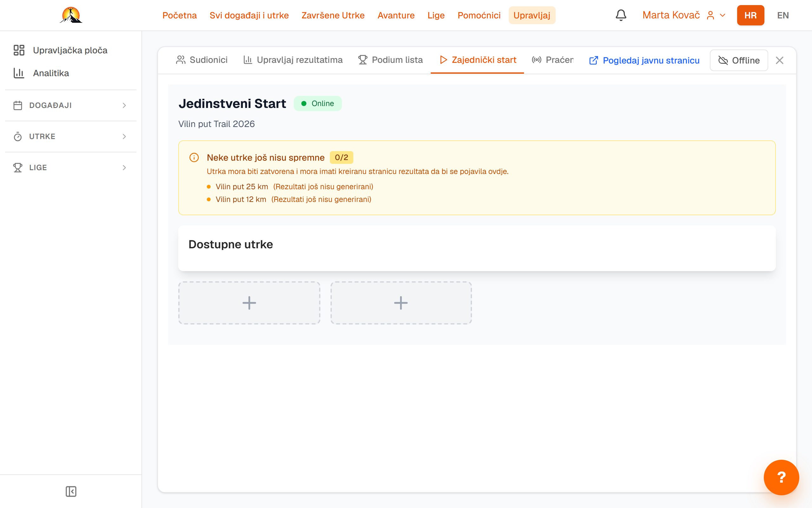Click the info icon in warning
Viewport: 812px width, 508px height.
tap(194, 157)
